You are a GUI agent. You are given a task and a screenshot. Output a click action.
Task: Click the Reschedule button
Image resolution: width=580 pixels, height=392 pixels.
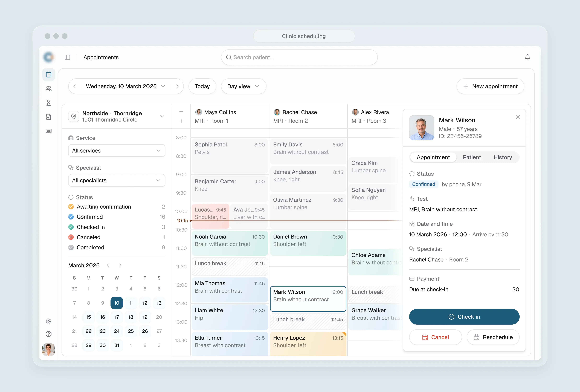coord(493,337)
